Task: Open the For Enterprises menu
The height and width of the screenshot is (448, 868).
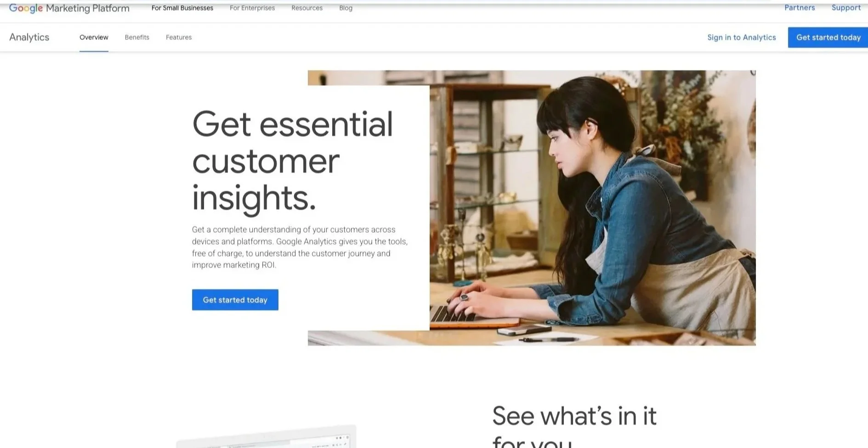Action: [252, 8]
